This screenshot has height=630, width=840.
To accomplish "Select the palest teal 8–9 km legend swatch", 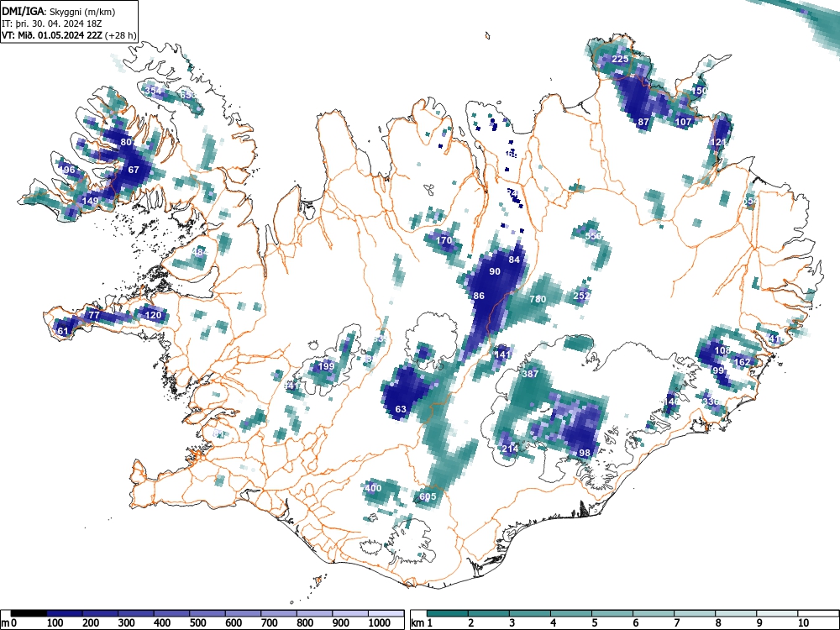I will click(x=736, y=613).
